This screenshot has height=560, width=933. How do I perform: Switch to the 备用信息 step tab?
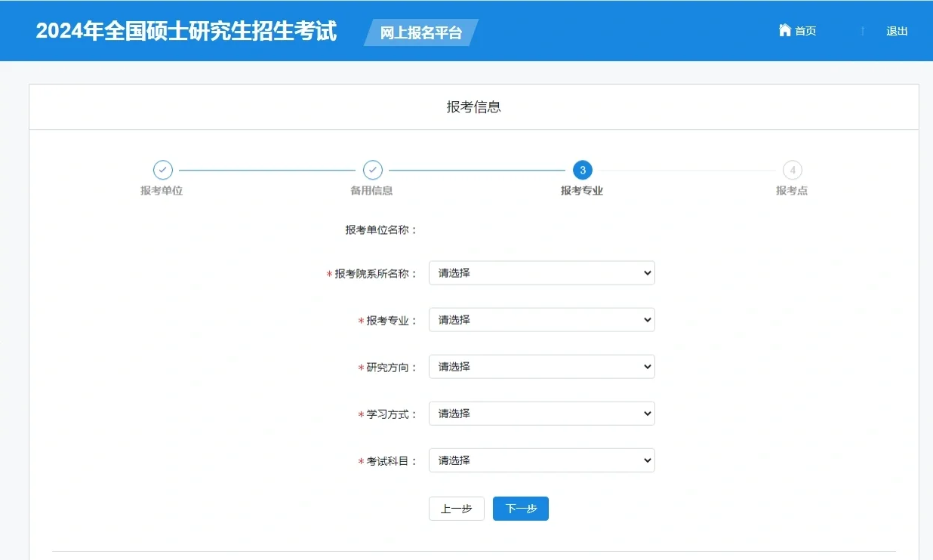pyautogui.click(x=372, y=190)
